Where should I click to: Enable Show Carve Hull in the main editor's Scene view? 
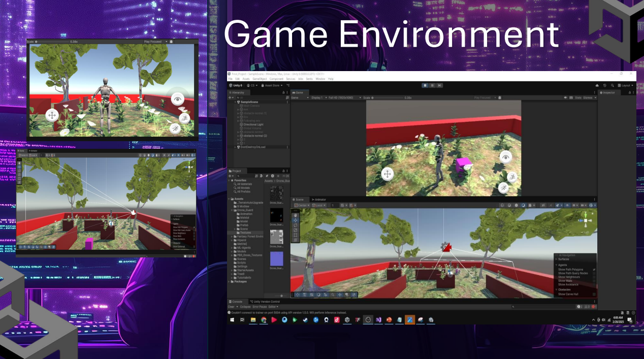tap(594, 294)
